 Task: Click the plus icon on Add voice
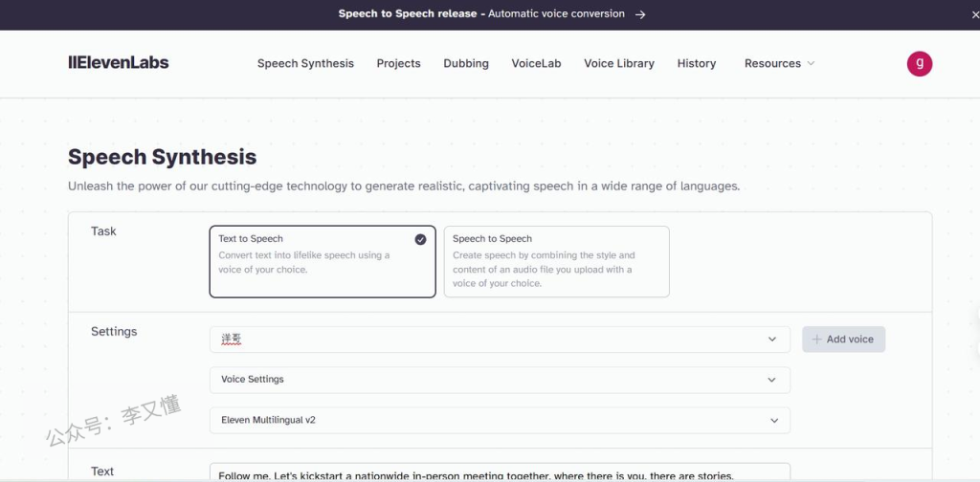pos(816,340)
